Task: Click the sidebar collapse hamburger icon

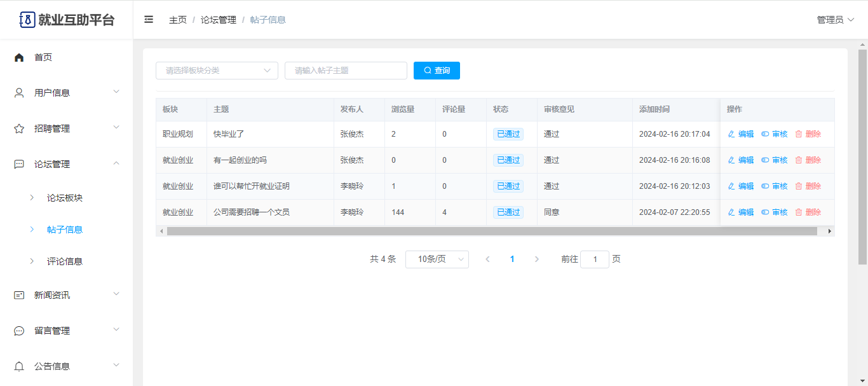Action: (149, 20)
